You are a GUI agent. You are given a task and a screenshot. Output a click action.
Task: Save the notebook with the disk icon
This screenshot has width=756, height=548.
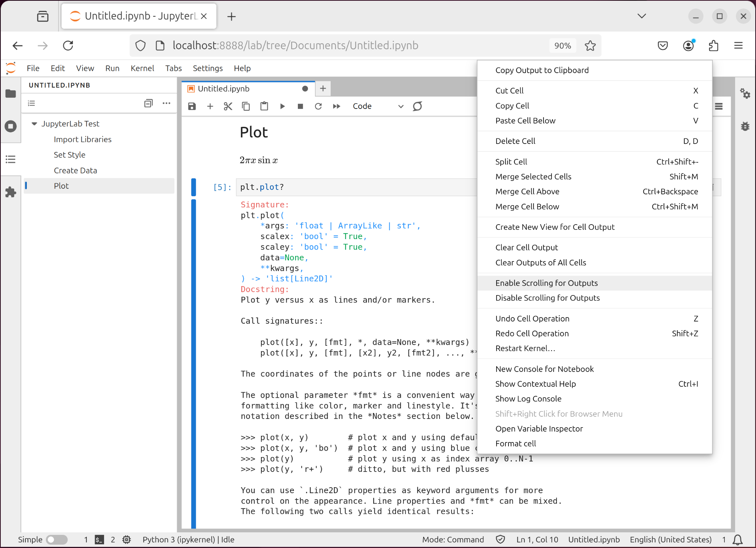pyautogui.click(x=192, y=106)
